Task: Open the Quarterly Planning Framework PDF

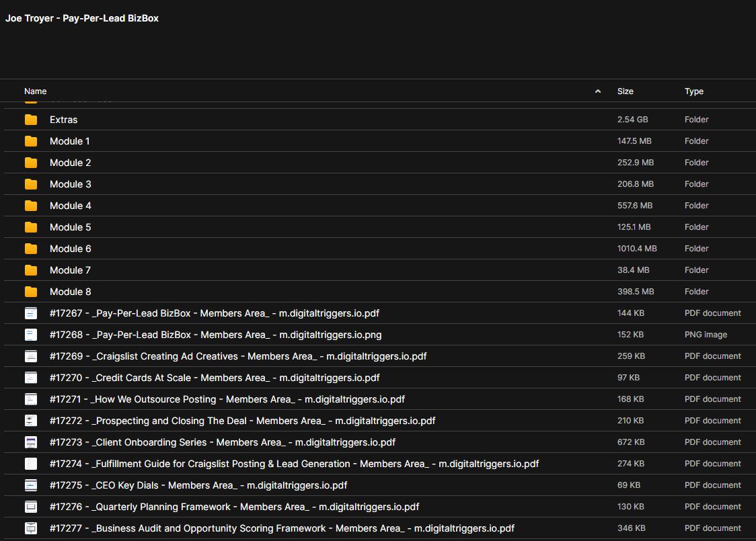Action: (234, 507)
